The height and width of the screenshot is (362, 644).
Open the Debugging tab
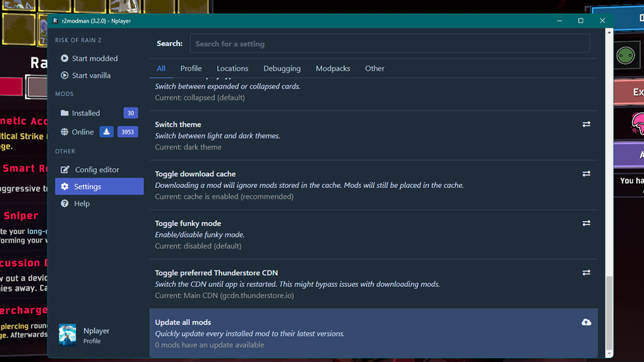point(282,69)
